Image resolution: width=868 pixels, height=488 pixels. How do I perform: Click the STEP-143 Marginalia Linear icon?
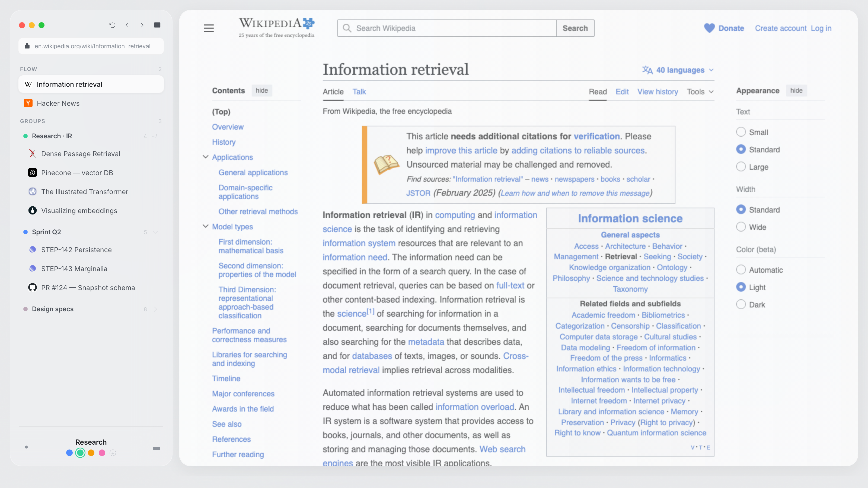[x=32, y=268]
